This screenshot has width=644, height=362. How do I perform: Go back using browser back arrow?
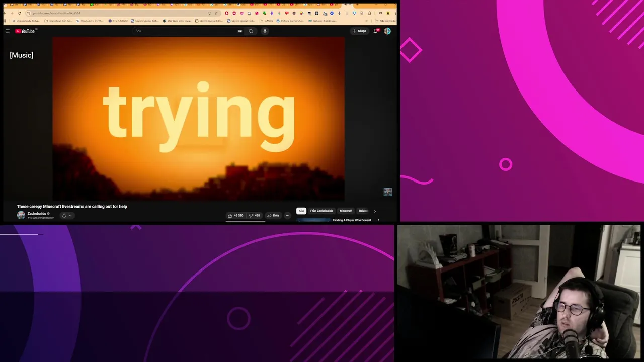5,13
